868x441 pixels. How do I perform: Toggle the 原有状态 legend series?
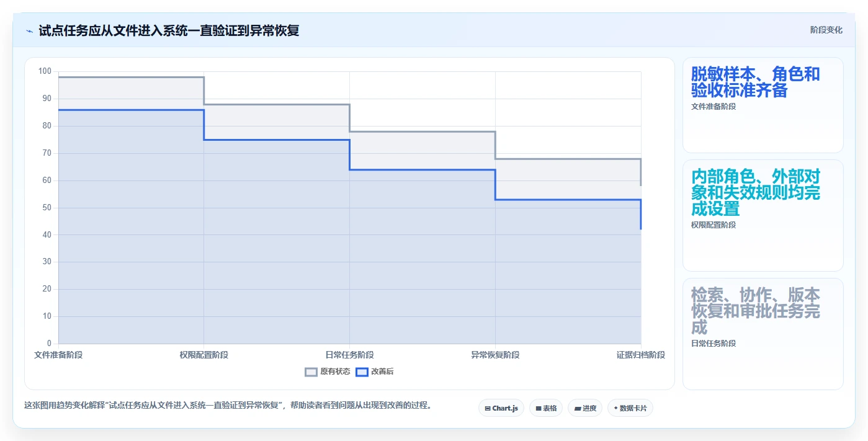pyautogui.click(x=327, y=372)
